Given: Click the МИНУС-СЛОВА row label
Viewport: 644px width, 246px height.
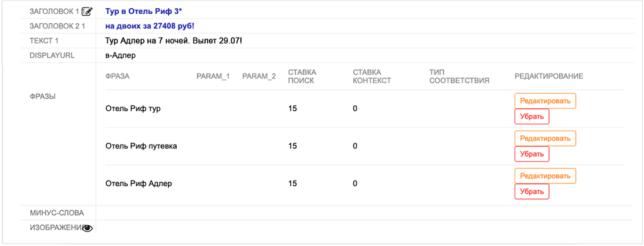Looking at the screenshot, I should (x=57, y=213).
